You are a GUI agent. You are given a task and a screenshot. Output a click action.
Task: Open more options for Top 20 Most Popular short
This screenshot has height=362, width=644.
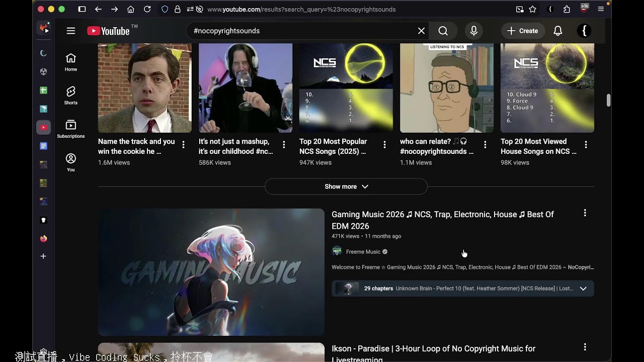(x=385, y=145)
